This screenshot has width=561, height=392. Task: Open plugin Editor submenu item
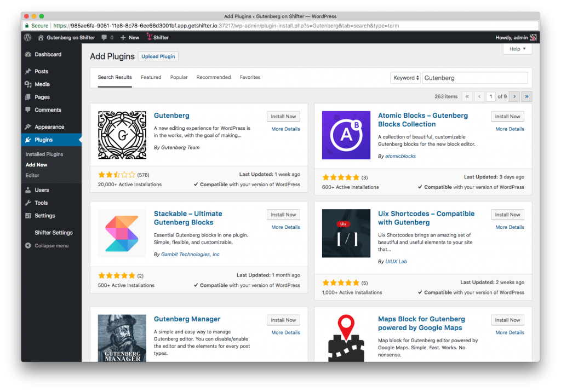pos(32,175)
